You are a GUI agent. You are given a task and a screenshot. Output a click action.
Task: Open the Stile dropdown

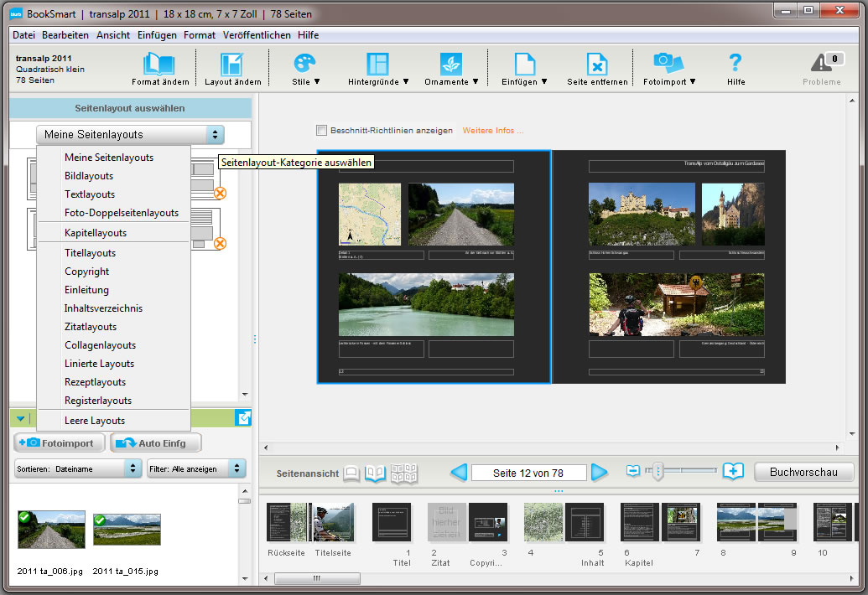click(304, 65)
